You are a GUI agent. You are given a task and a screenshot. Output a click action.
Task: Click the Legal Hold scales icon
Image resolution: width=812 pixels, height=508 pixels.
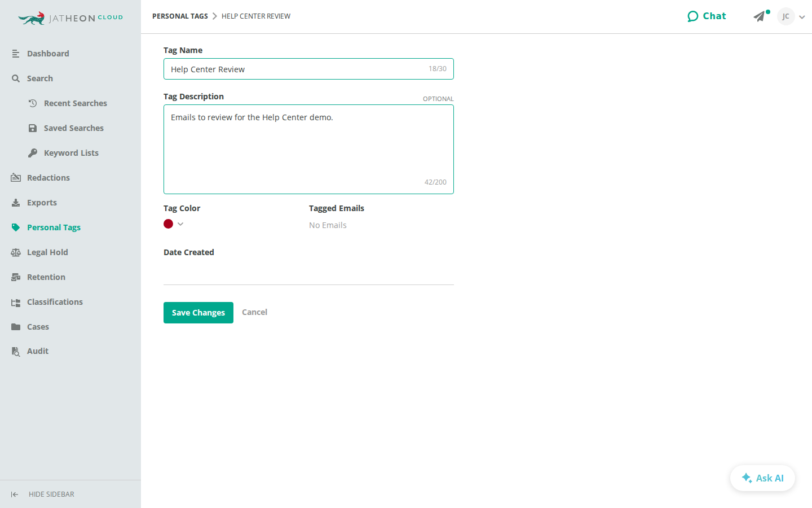pos(16,252)
